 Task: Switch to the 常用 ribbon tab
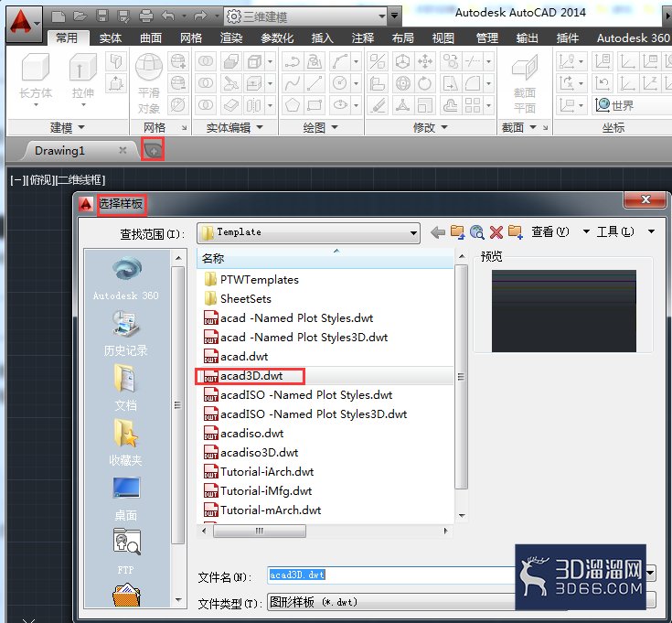pyautogui.click(x=67, y=38)
